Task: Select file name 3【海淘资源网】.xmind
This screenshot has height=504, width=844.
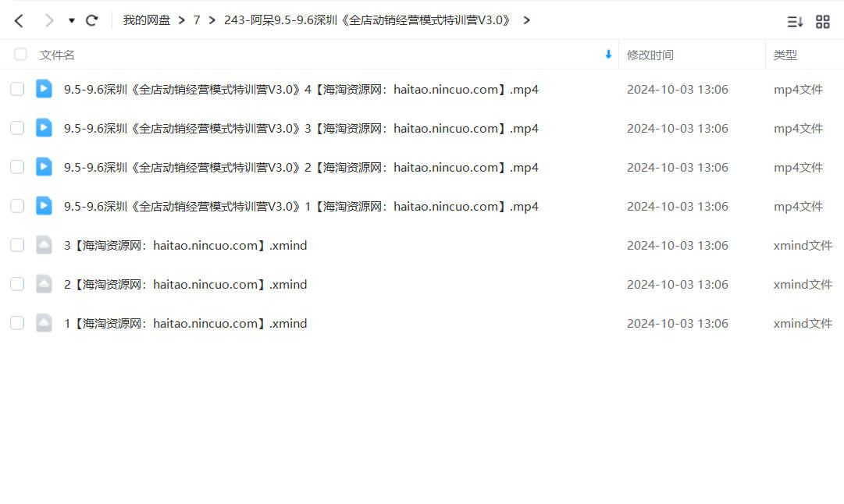Action: (185, 245)
